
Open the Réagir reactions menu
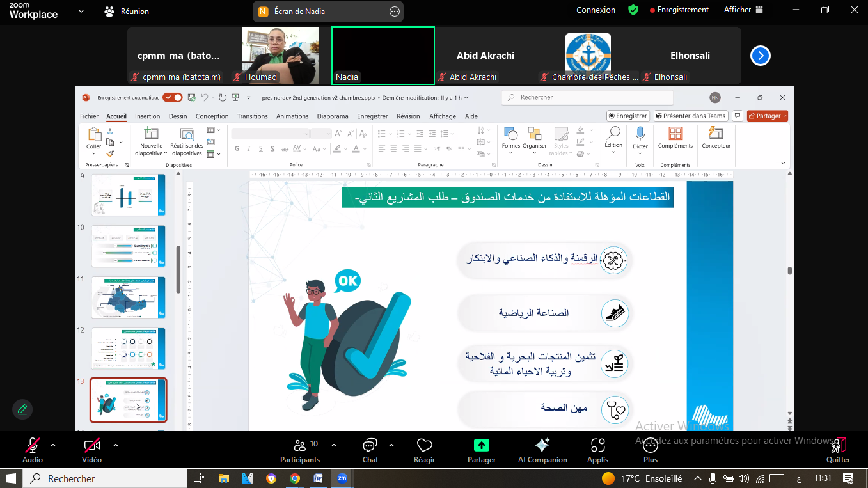point(424,446)
